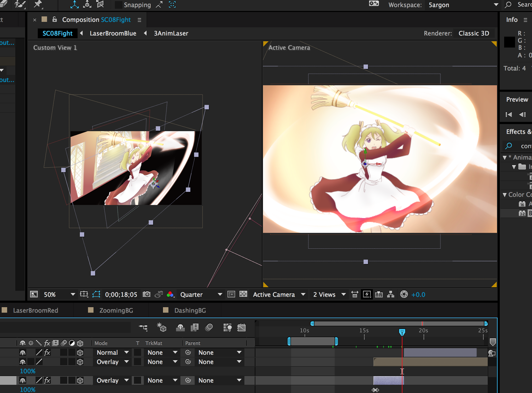Image resolution: width=532 pixels, height=393 pixels.
Task: Click the Brainstorm icon in timeline
Action: pyautogui.click(x=227, y=328)
